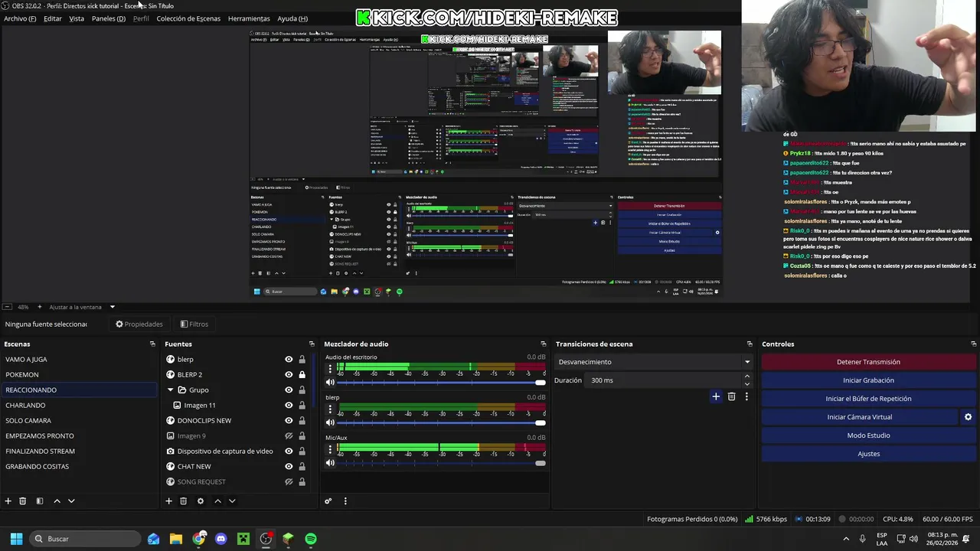Screen dimensions: 980x551
Task: Undock the Fuentes panel
Action: point(312,344)
